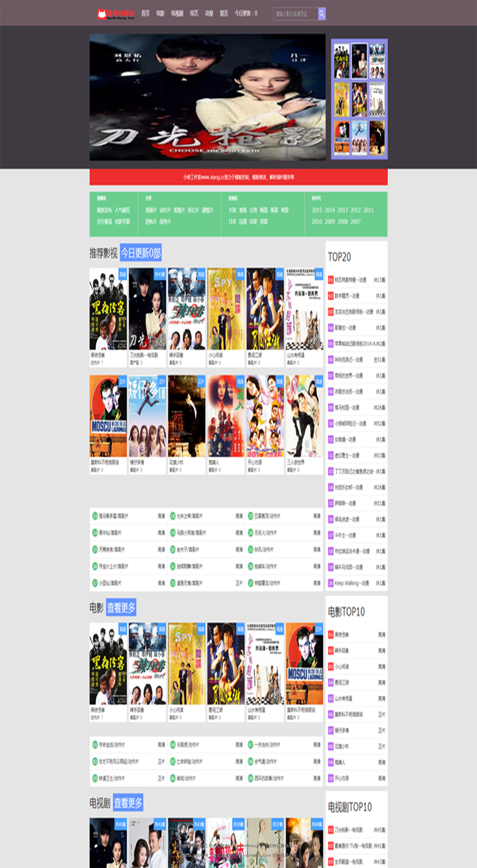477x868 pixels.
Task: Click 查看更多 beside the 电影 heading
Action: click(x=121, y=608)
